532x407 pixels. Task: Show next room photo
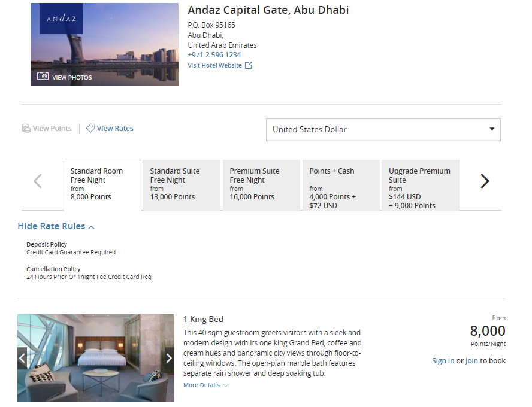[x=169, y=358]
